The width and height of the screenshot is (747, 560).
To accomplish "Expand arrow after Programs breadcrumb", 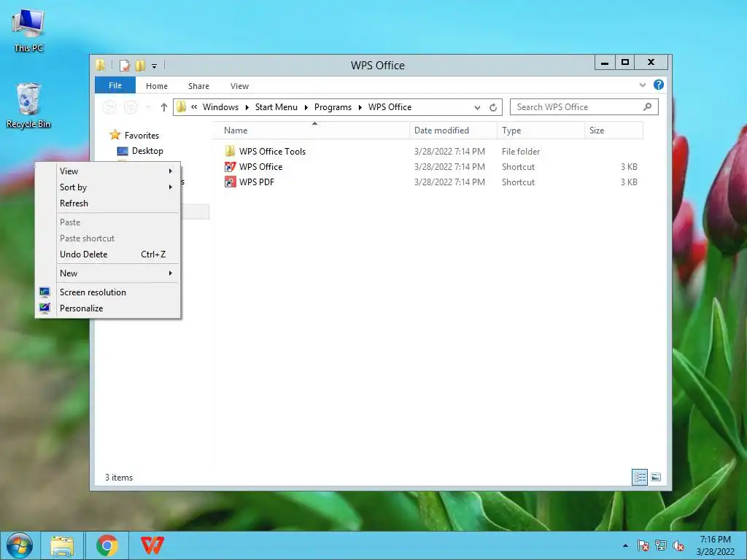I will tap(360, 108).
